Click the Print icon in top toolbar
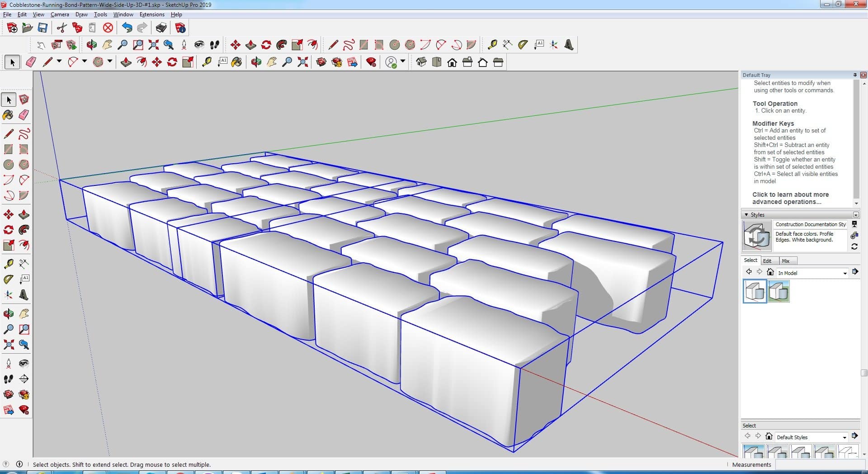868x474 pixels. tap(161, 28)
